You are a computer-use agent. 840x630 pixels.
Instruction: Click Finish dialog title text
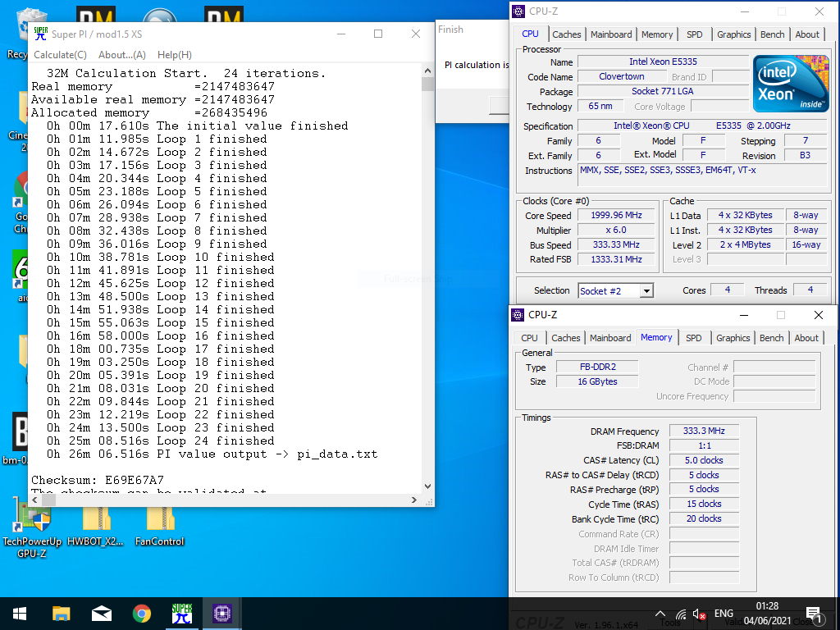tap(450, 30)
